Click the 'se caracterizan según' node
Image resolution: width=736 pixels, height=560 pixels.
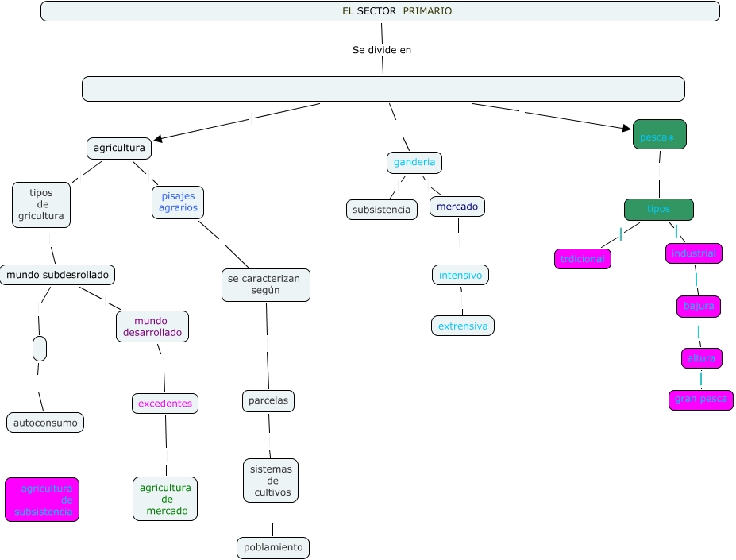(x=265, y=285)
